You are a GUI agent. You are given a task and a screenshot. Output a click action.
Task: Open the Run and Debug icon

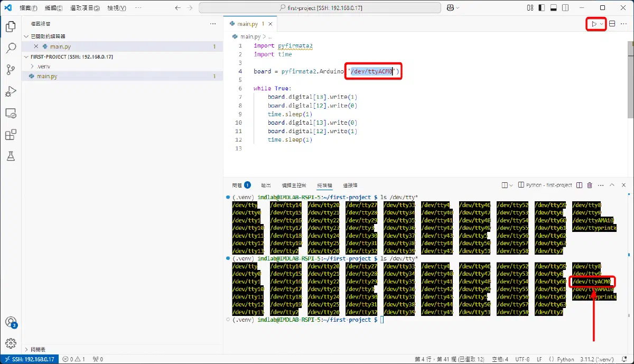click(x=12, y=91)
